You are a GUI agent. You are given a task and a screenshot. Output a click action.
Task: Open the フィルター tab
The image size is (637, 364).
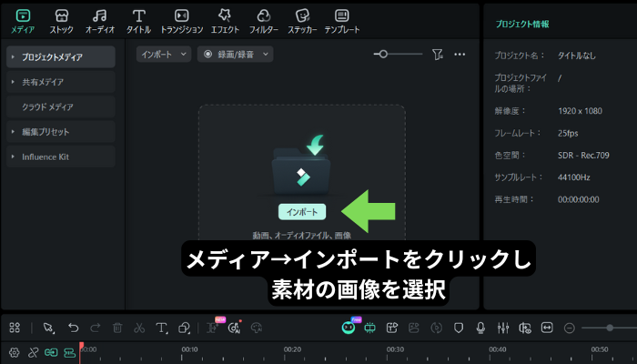point(264,21)
